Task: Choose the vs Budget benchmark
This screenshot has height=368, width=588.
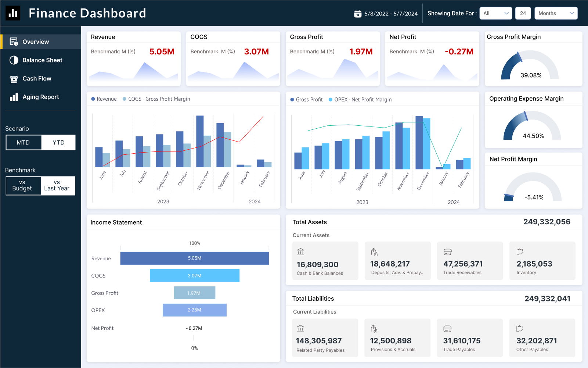Action: coord(22,186)
